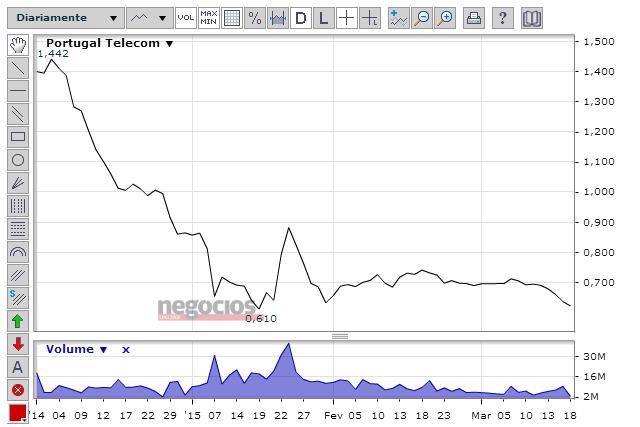This screenshot has height=427, width=640.
Task: Click the Mar label on time axis
Action: coord(481,415)
